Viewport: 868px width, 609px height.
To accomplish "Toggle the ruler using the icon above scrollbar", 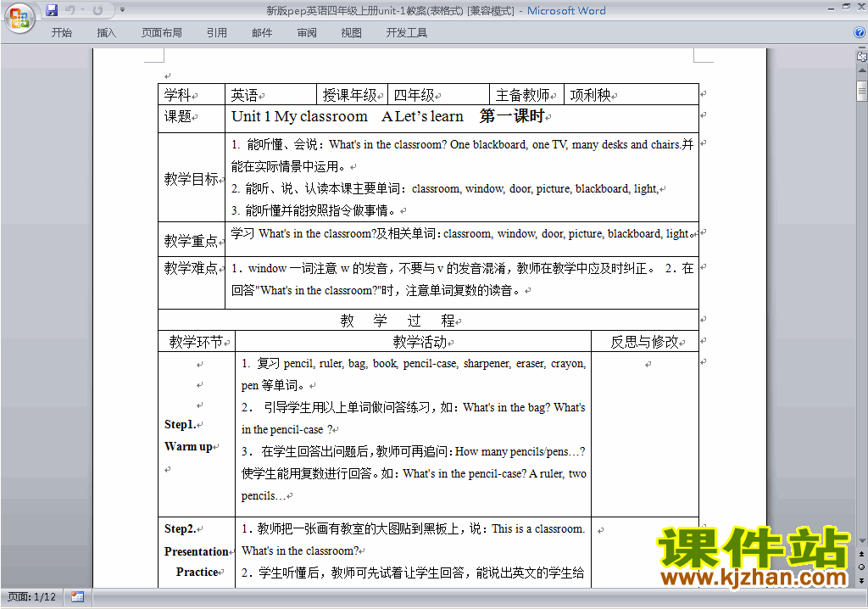I will pos(861,56).
